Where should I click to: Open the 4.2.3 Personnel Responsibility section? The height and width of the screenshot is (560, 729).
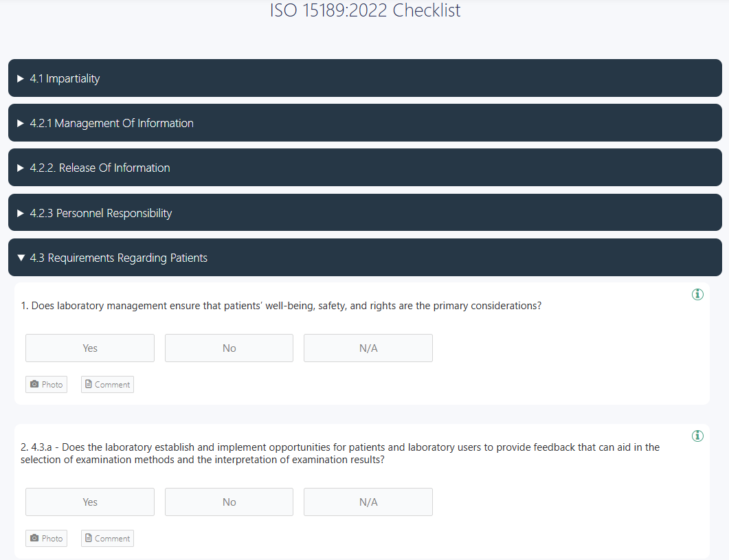[x=364, y=212]
